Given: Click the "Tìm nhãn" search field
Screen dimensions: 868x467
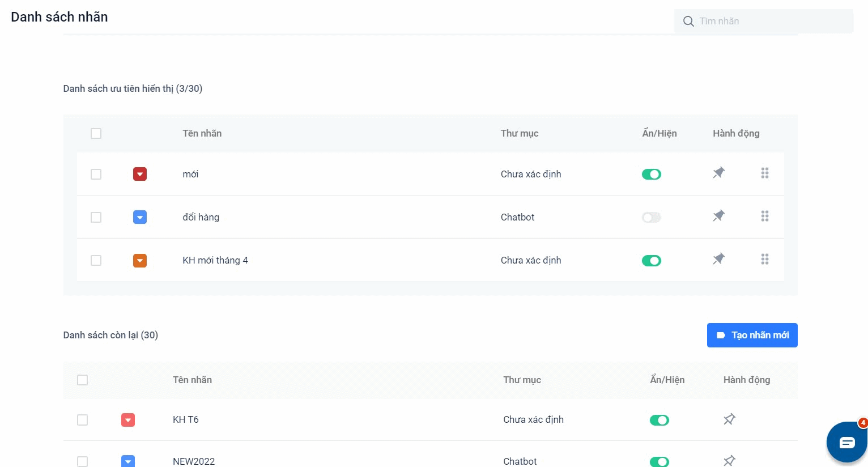Looking at the screenshot, I should [x=771, y=22].
